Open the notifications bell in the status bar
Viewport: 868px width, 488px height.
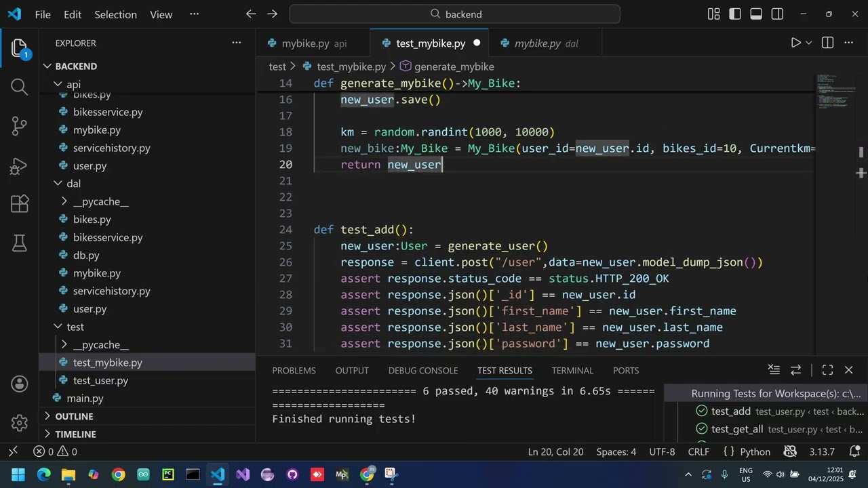pos(854,451)
